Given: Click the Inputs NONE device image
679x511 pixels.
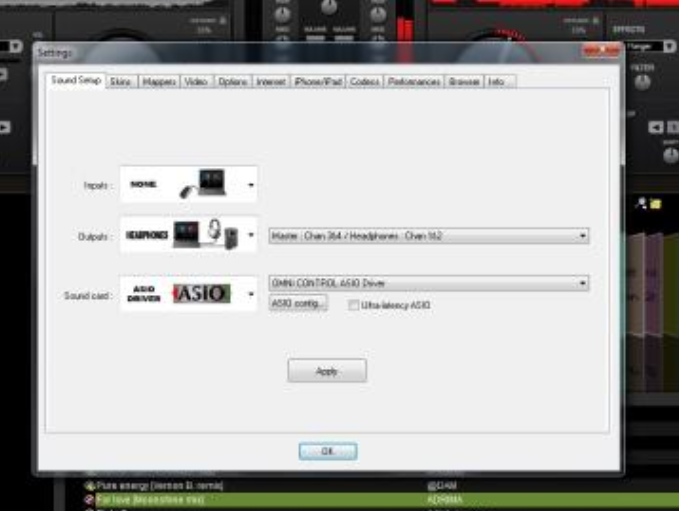Looking at the screenshot, I should click(188, 185).
